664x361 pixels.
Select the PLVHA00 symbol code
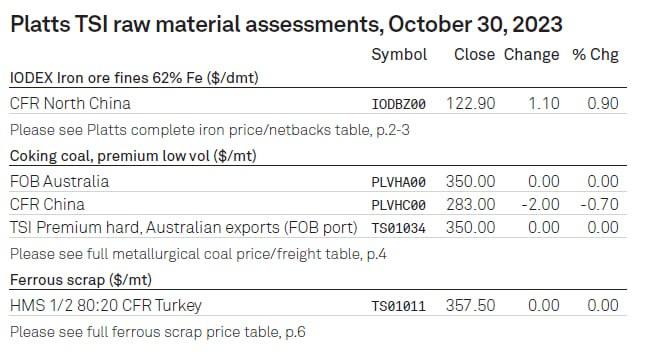[398, 182]
